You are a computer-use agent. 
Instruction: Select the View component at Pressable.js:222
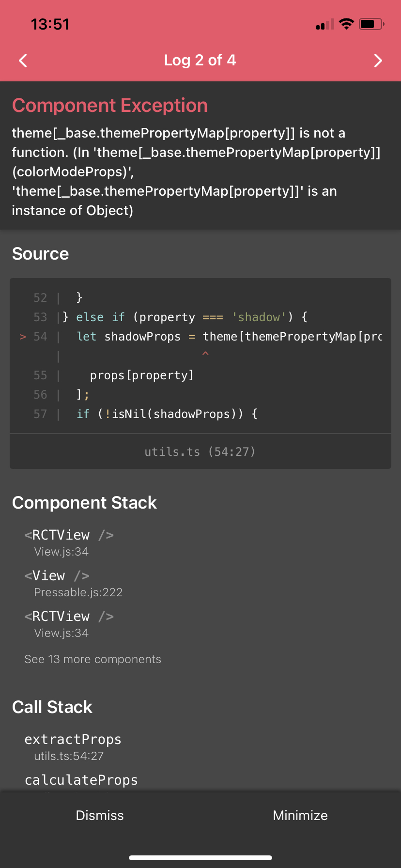point(73,582)
